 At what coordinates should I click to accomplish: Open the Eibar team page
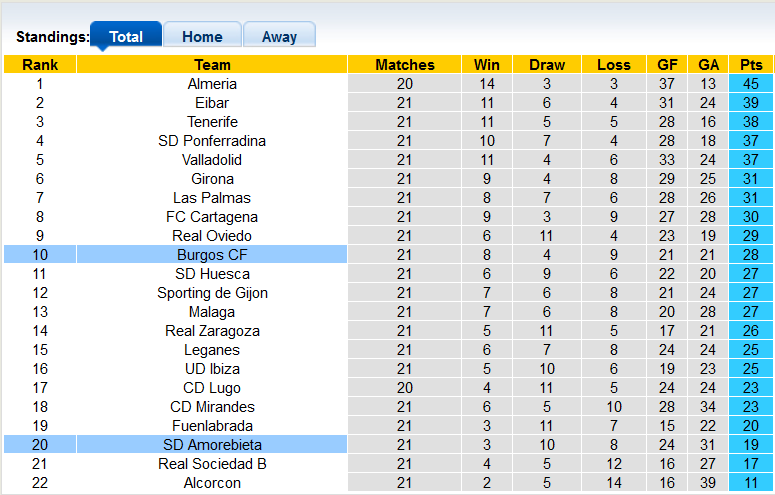pyautogui.click(x=212, y=103)
